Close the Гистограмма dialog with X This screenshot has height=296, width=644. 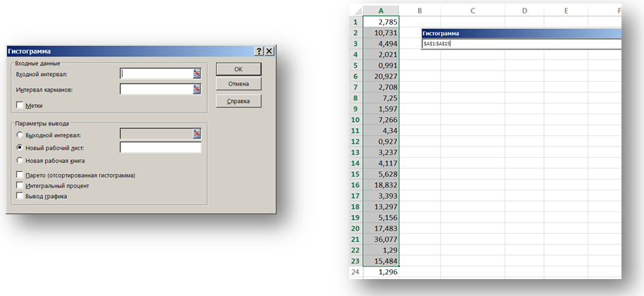coord(269,51)
